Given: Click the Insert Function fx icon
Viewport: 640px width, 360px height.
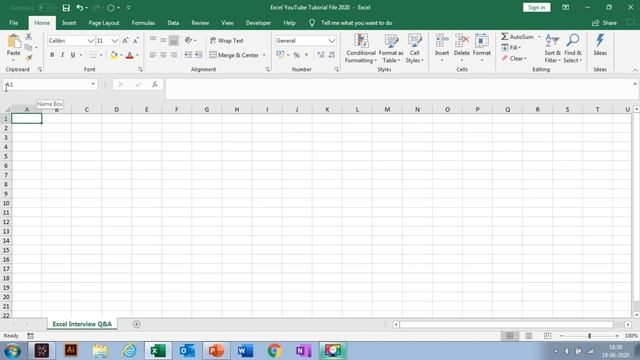Looking at the screenshot, I should (x=155, y=84).
